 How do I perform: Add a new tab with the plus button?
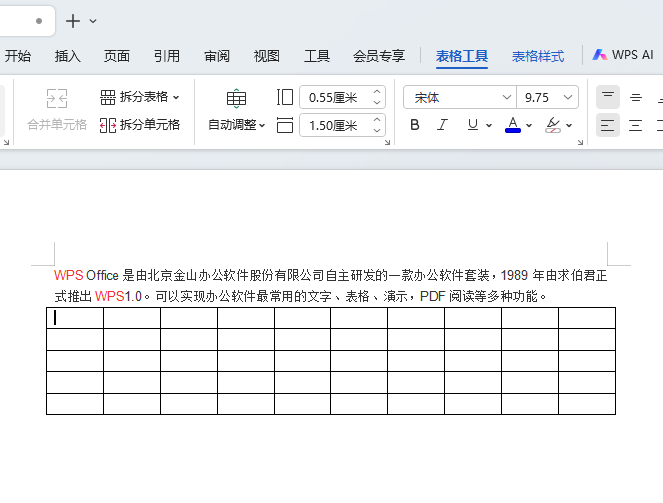[x=73, y=21]
